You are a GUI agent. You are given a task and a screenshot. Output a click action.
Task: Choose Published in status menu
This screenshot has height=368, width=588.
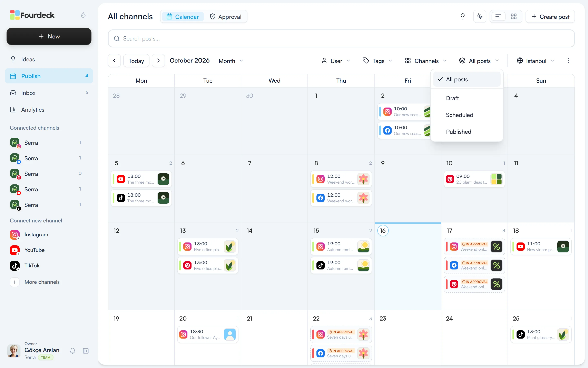pyautogui.click(x=467, y=132)
